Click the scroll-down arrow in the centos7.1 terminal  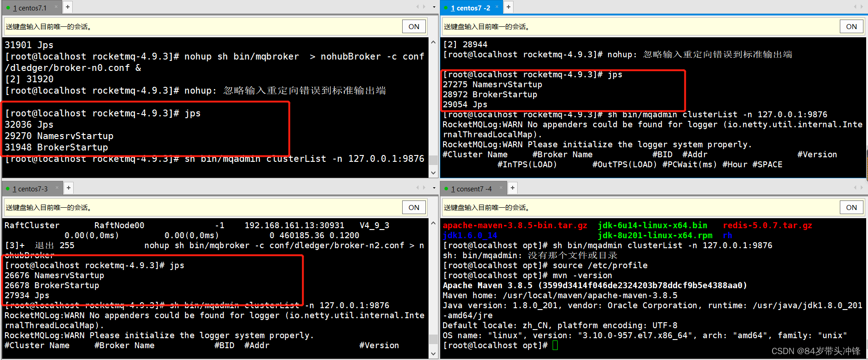coord(433,173)
